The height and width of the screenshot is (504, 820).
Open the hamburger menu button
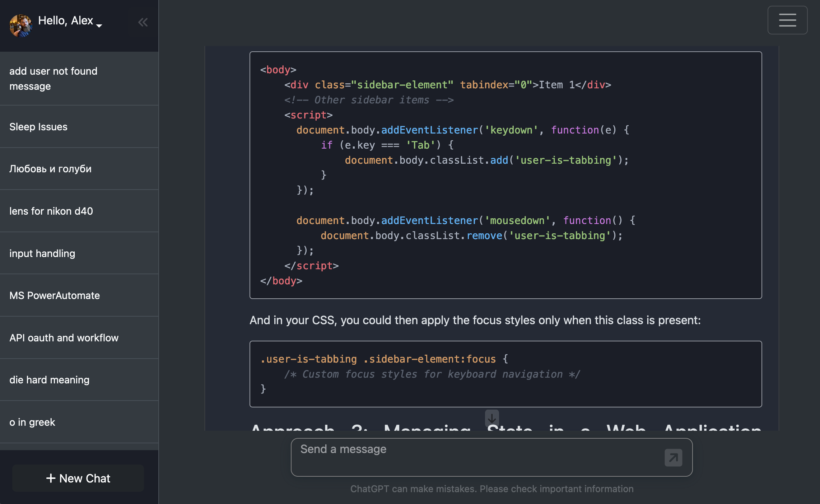787,20
